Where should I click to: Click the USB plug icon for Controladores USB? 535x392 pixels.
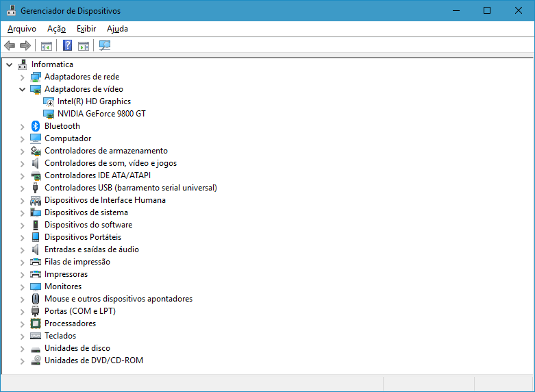pos(35,188)
